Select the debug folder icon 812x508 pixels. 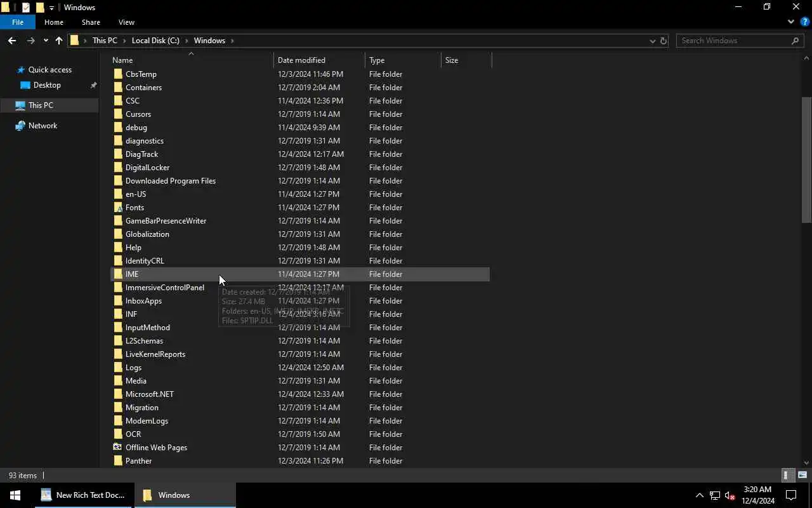click(118, 128)
